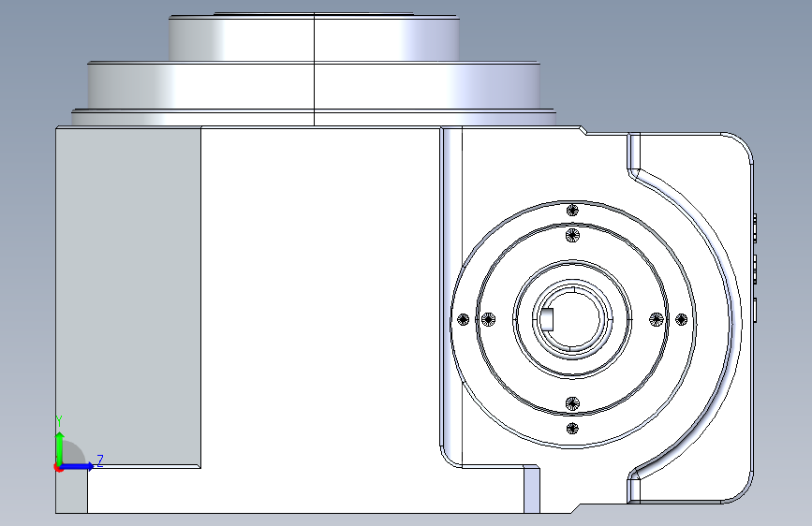Select the topmost screw hole on the outer flange

[x=572, y=211]
